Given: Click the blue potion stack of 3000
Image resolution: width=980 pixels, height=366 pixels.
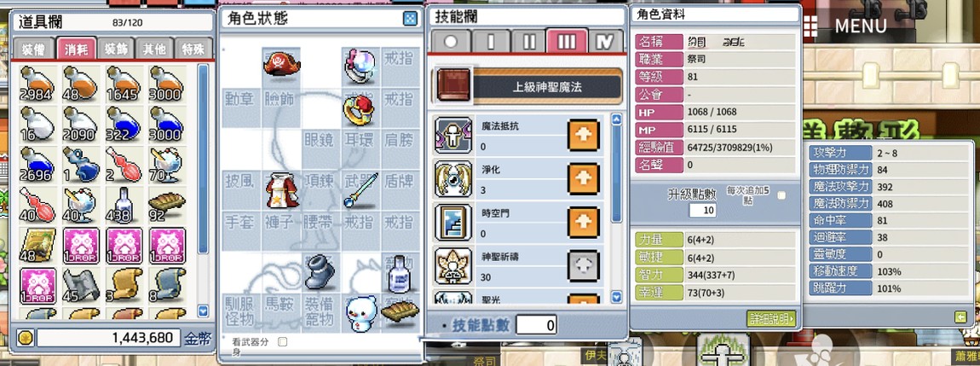Looking at the screenshot, I should (168, 123).
